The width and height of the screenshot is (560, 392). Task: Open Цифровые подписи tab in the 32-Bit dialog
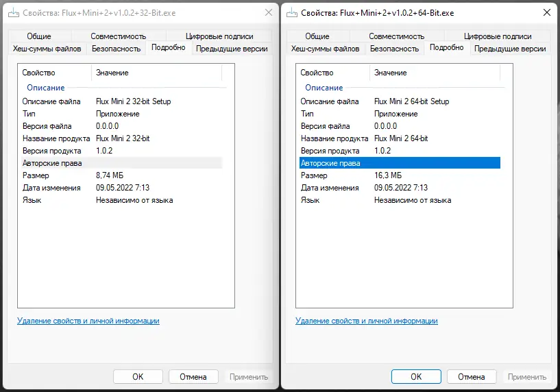pyautogui.click(x=219, y=36)
